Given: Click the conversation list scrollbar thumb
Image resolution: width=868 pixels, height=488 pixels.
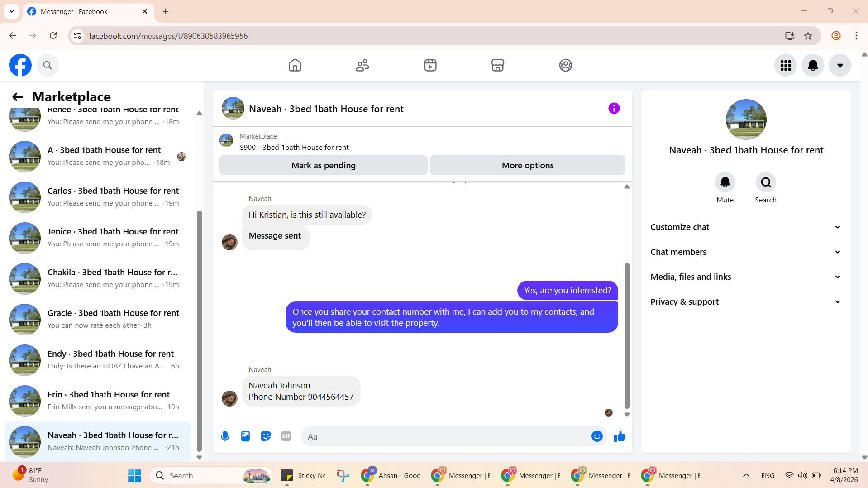Looking at the screenshot, I should (x=199, y=330).
